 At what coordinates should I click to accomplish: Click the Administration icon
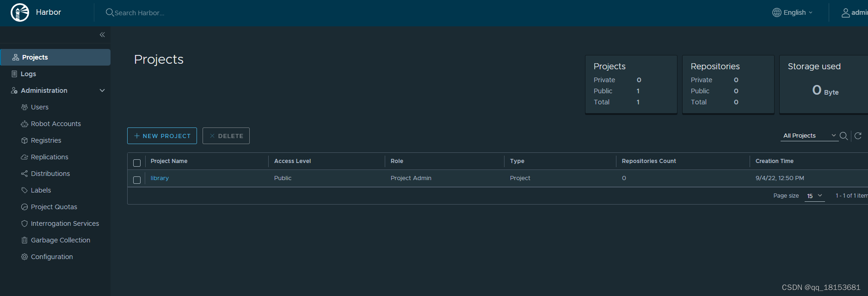14,91
